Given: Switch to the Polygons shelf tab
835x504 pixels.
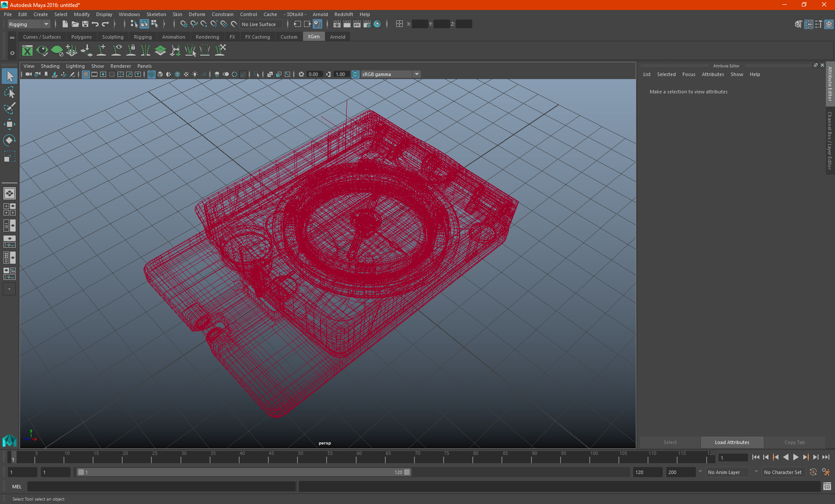Looking at the screenshot, I should coord(81,37).
